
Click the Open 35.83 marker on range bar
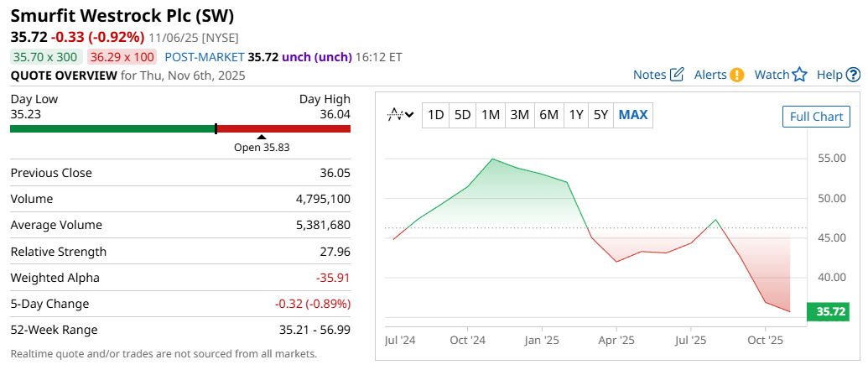pyautogui.click(x=261, y=136)
